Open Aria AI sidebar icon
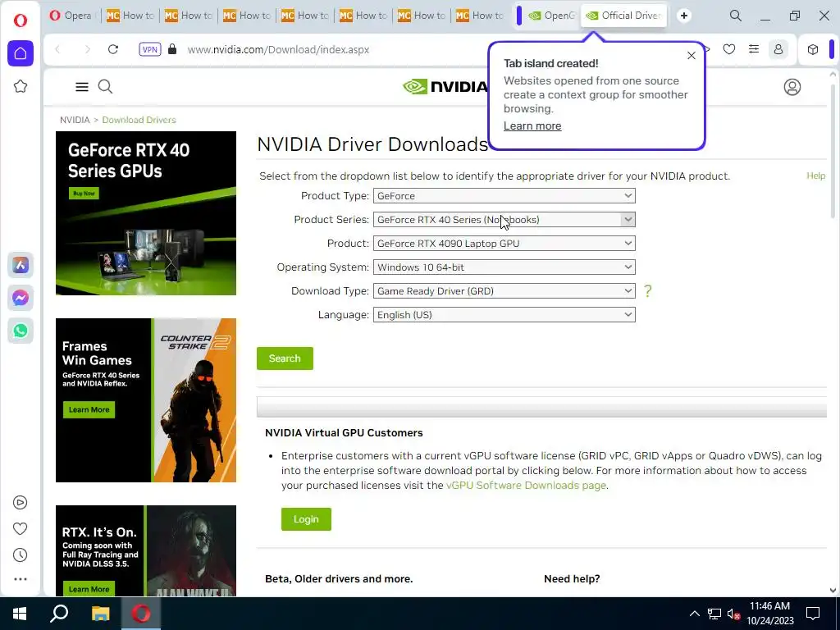This screenshot has height=630, width=840. (21, 265)
